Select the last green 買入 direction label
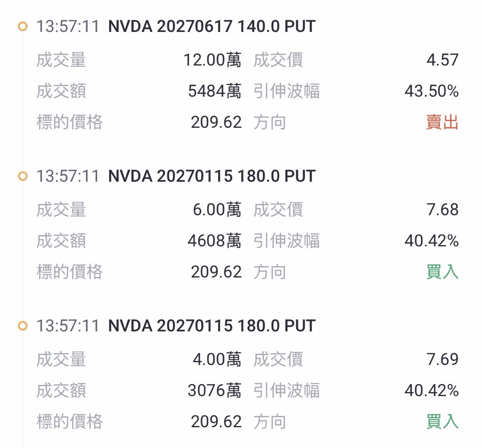 click(442, 421)
